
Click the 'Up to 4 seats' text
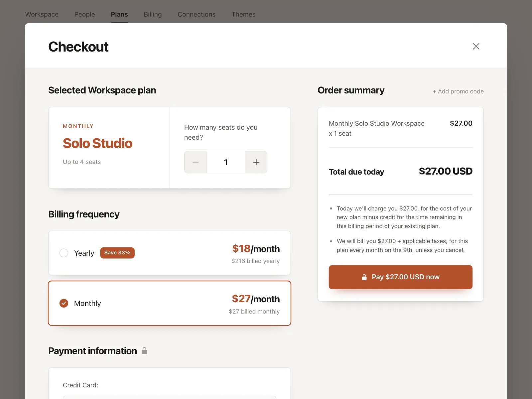tap(82, 162)
